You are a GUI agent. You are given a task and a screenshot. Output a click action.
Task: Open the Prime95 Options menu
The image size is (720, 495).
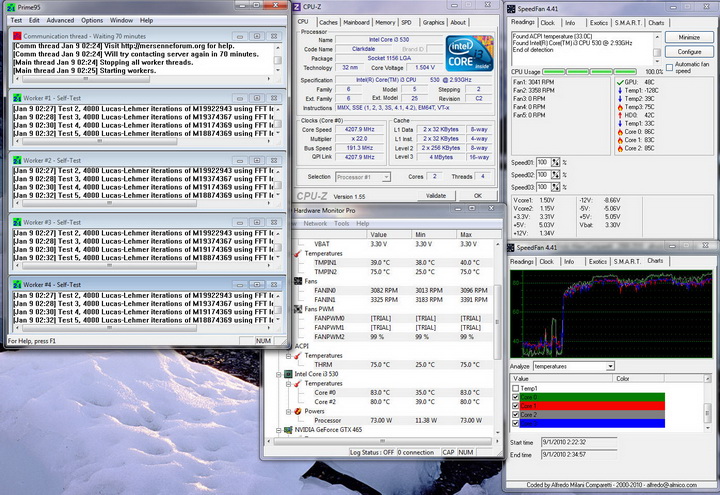pos(92,20)
